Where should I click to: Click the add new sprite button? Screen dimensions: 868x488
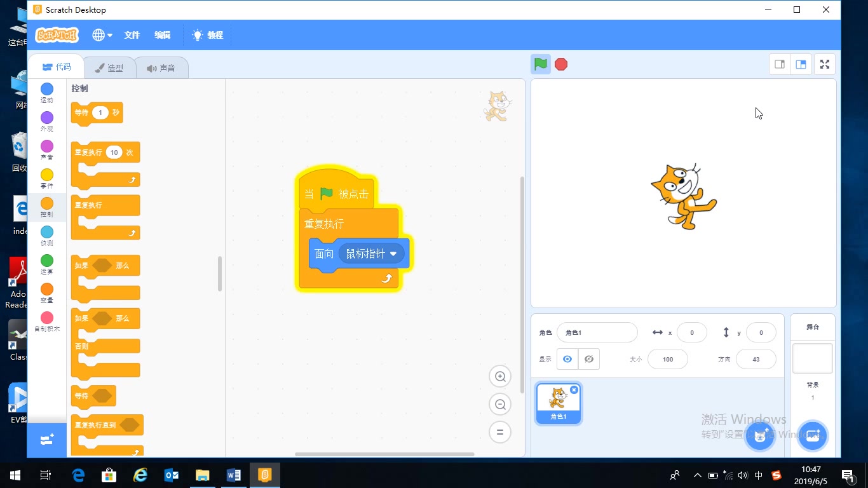(760, 436)
